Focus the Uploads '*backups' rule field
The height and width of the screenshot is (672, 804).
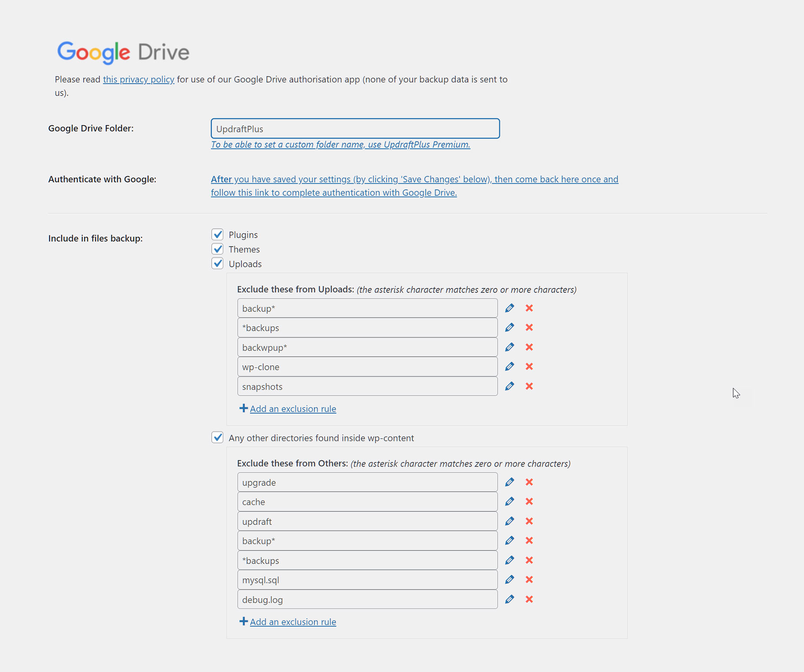coord(367,328)
